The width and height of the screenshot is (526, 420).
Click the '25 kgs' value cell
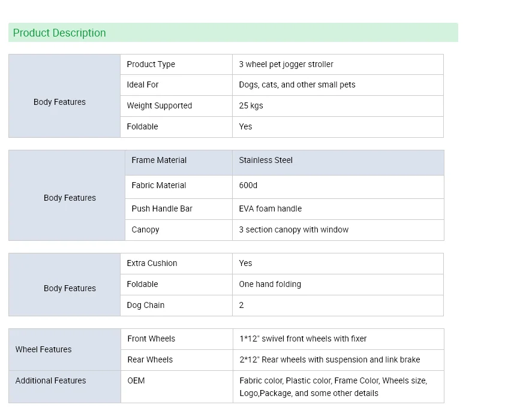251,105
